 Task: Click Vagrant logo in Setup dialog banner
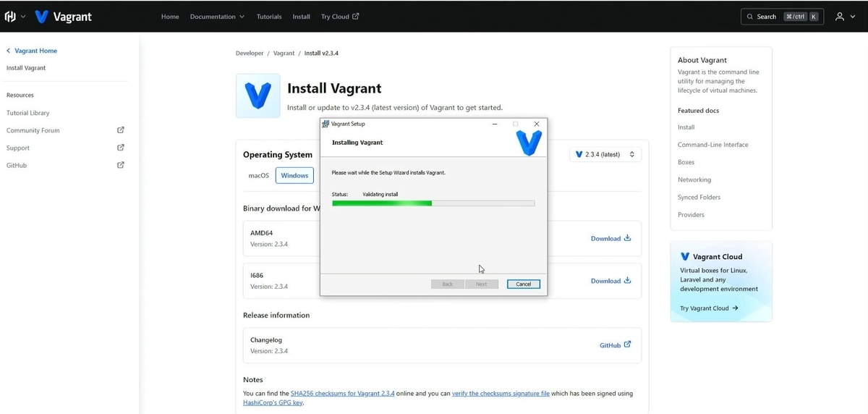tap(529, 143)
